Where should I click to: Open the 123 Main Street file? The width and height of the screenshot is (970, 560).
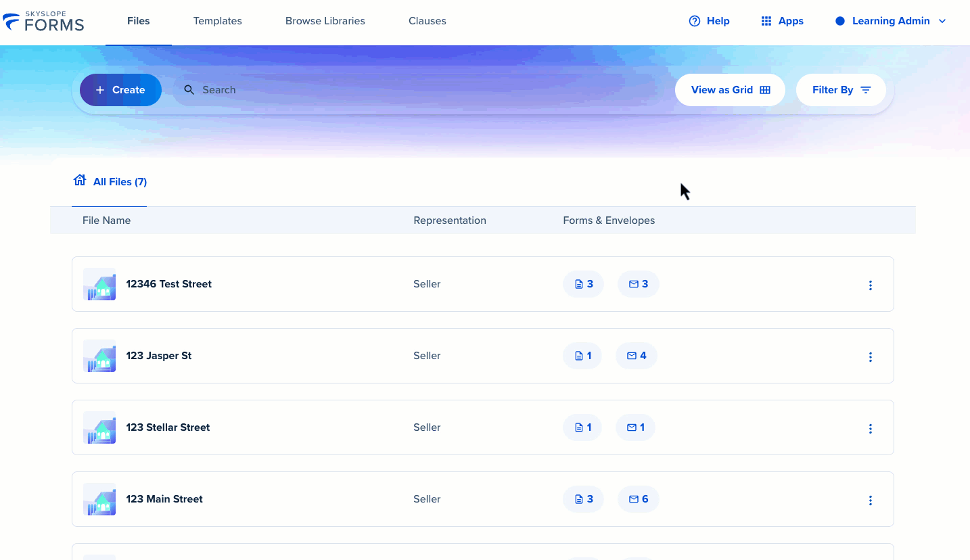[x=164, y=499]
